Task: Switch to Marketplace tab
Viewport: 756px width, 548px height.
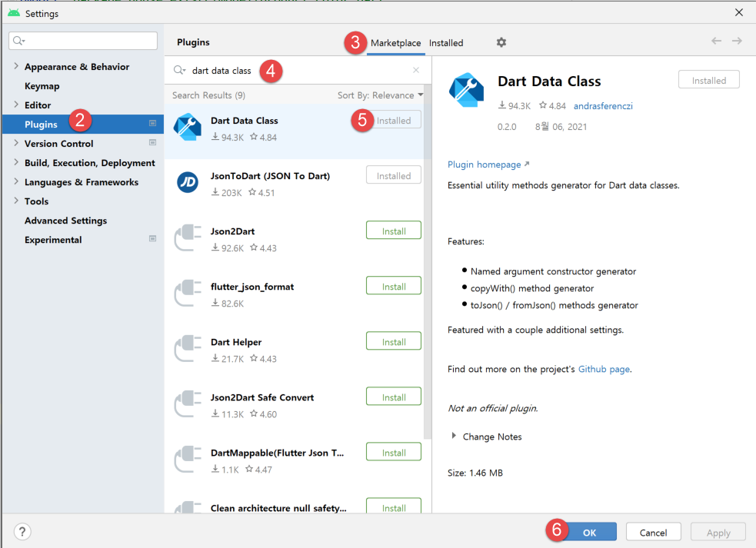Action: point(395,43)
